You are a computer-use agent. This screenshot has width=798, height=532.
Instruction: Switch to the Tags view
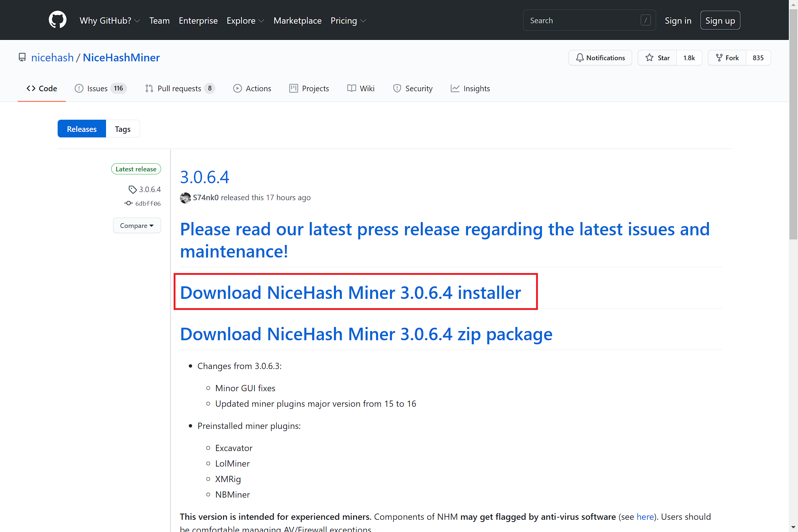[x=123, y=129]
